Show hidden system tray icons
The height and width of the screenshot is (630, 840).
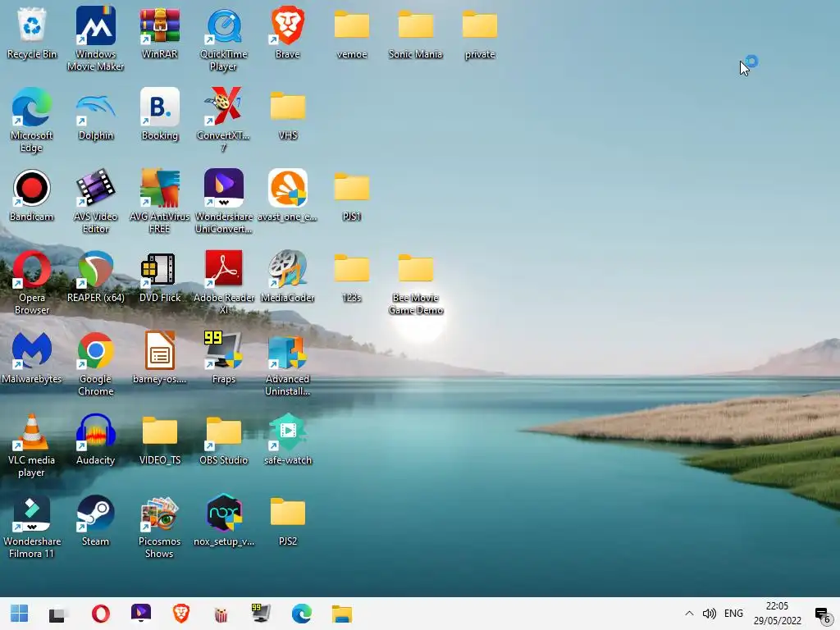689,614
